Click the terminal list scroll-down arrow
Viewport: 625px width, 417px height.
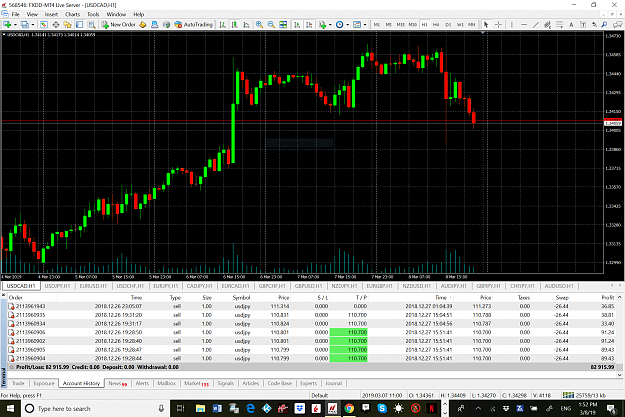click(619, 375)
